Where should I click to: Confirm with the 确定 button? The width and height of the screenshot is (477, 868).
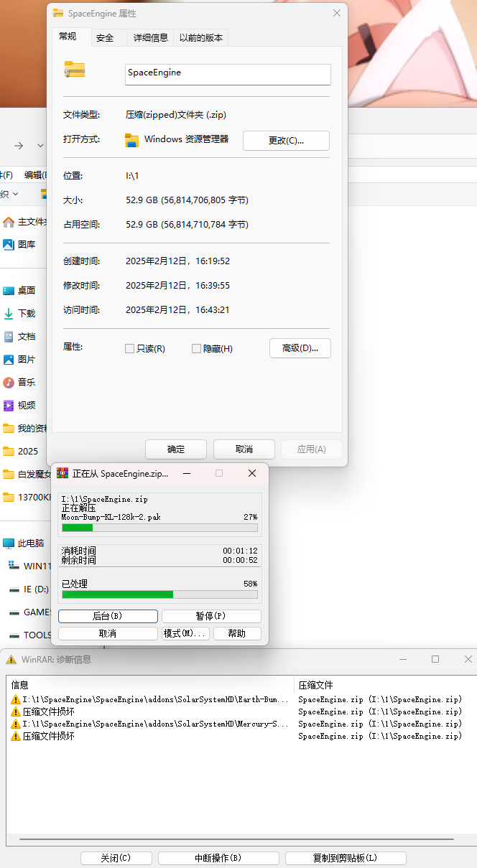tap(176, 449)
